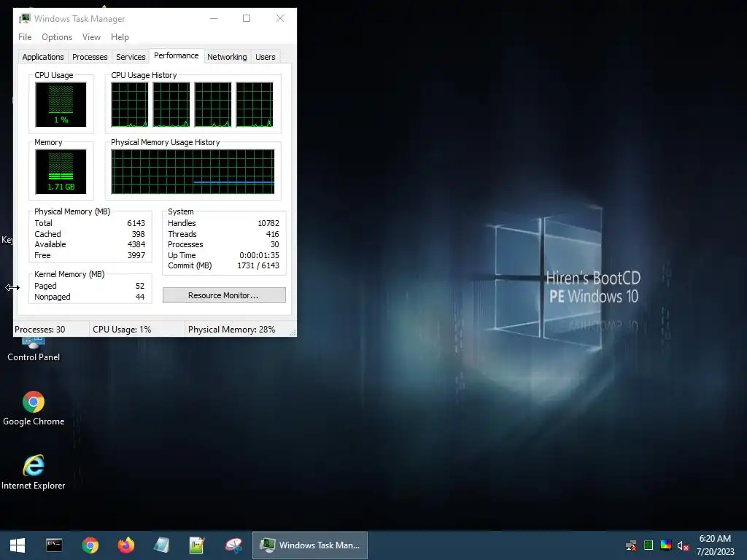
Task: Open the Start menu
Action: [x=18, y=545]
